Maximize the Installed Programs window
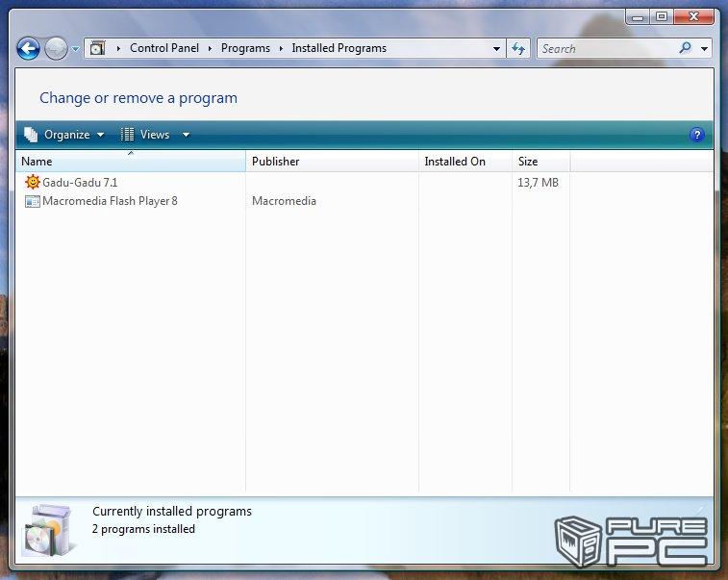Image resolution: width=728 pixels, height=580 pixels. pyautogui.click(x=661, y=17)
